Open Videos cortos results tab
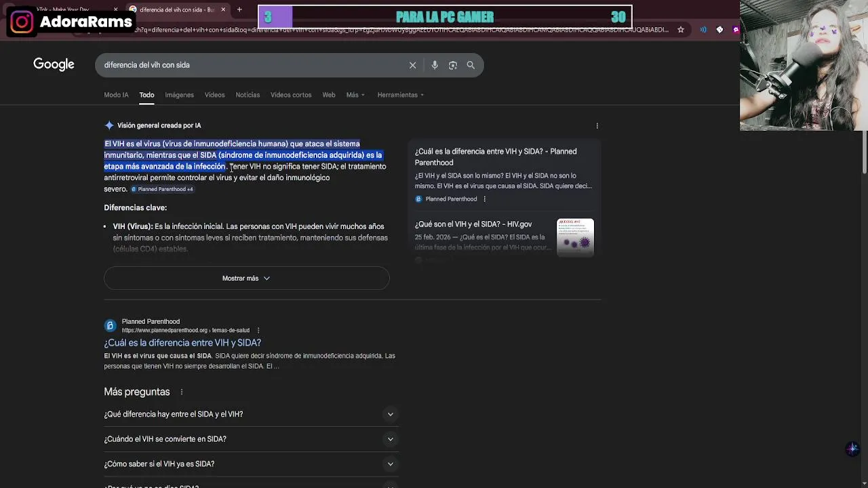The image size is (868, 488). click(x=291, y=95)
